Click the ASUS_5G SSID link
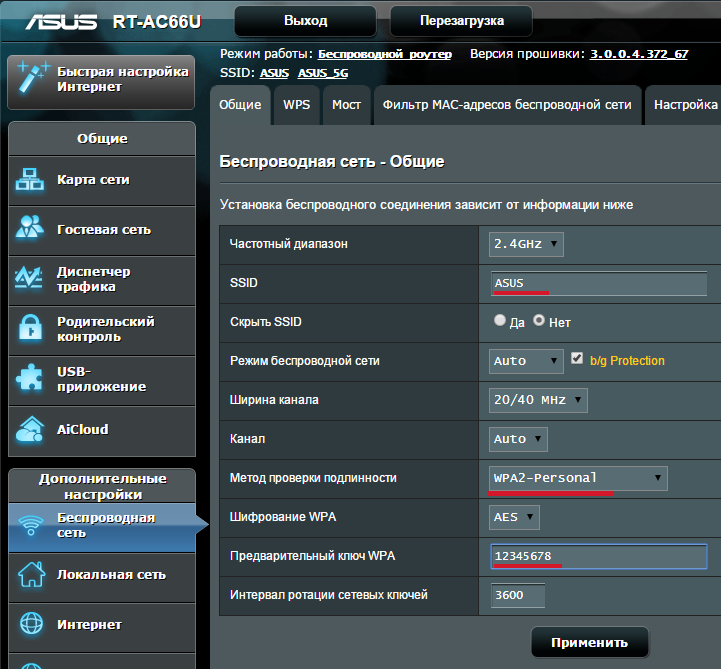 pyautogui.click(x=323, y=73)
